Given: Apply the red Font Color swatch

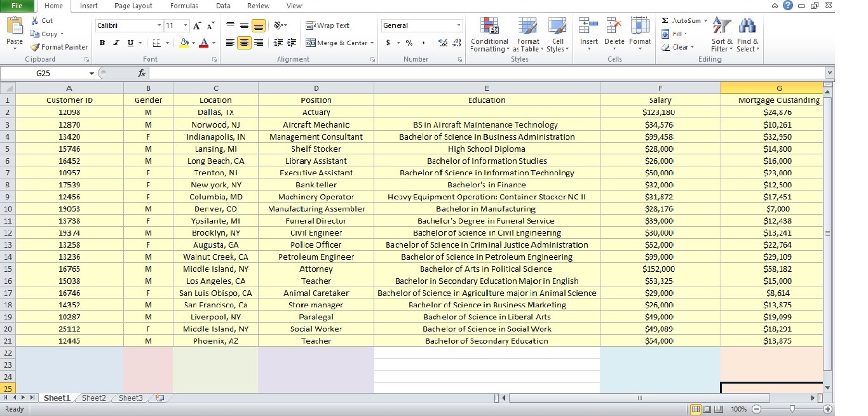Looking at the screenshot, I should click(204, 43).
